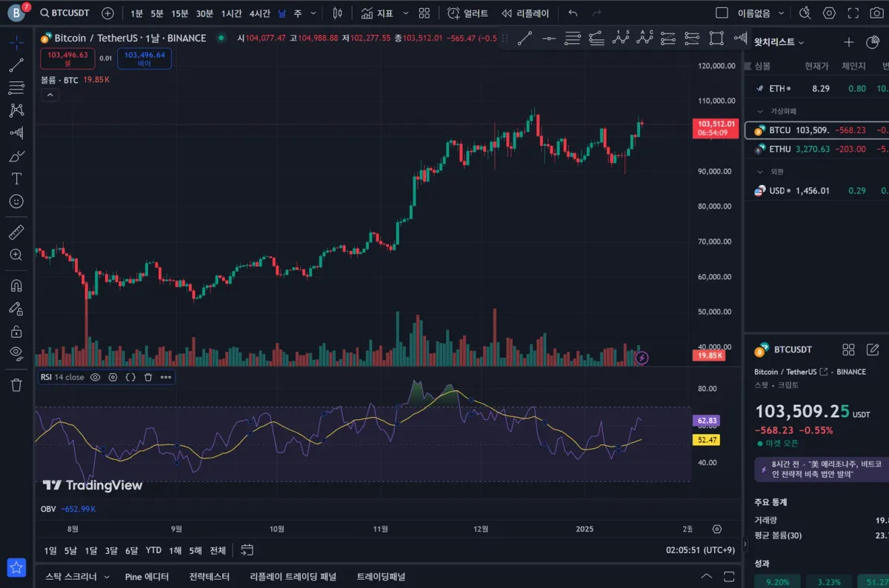889x588 pixels.
Task: Select the 주 weekly interval
Action: tap(297, 13)
